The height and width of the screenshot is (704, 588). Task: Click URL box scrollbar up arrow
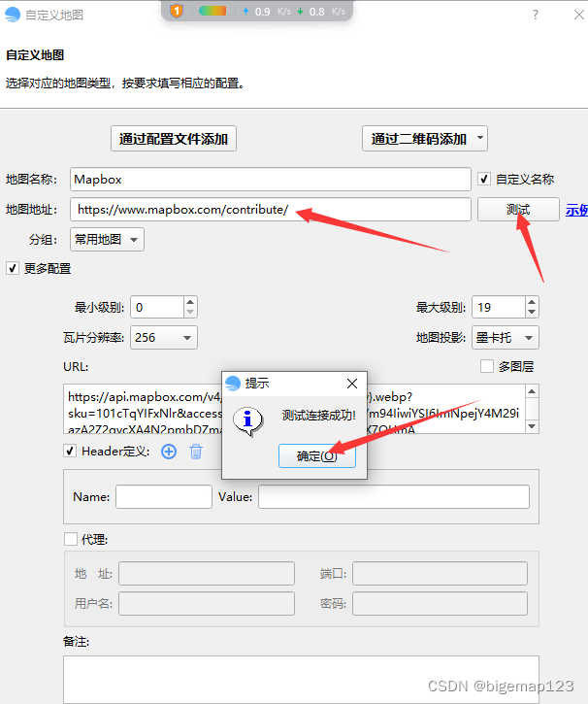(x=532, y=391)
